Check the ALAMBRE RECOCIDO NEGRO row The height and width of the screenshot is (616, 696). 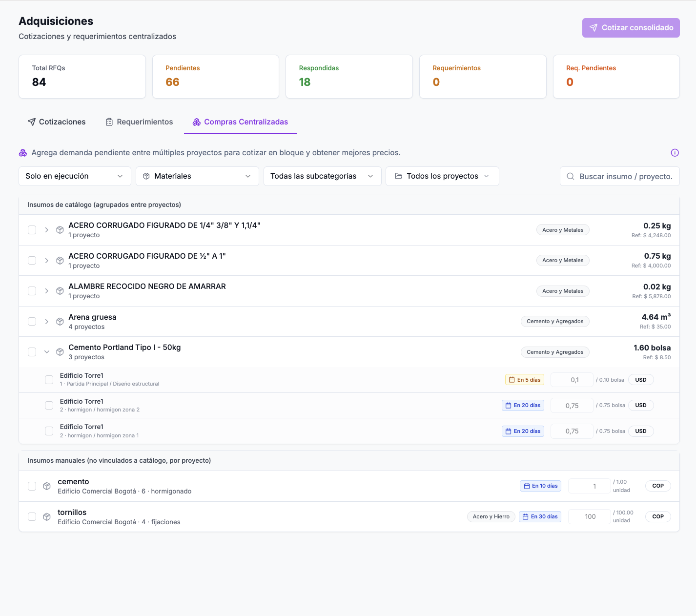32,291
